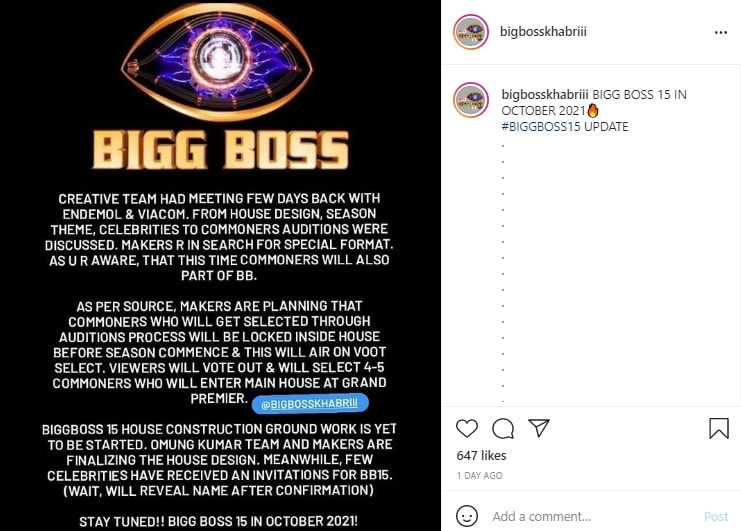Viewport: 741px width, 531px height.
Task: Click the Post comment button
Action: [715, 516]
